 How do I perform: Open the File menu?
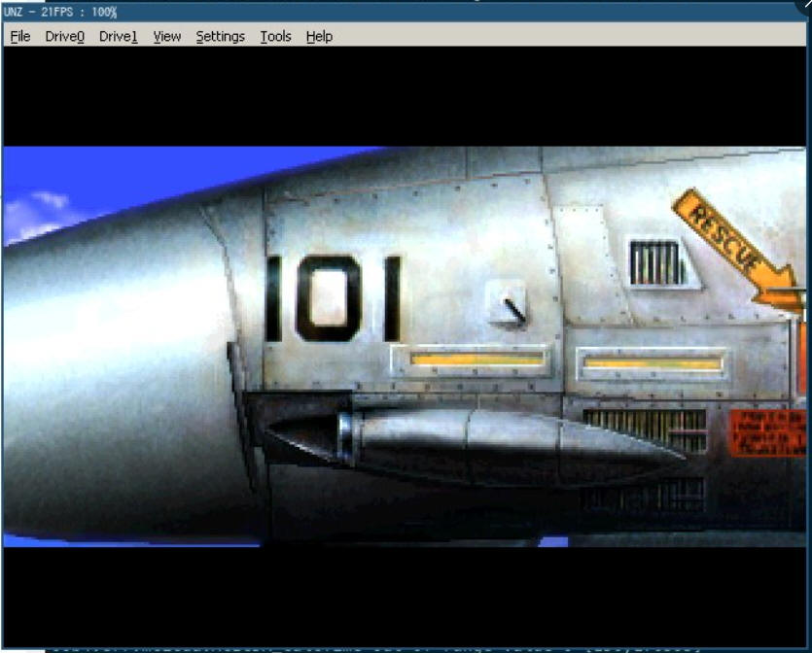20,37
